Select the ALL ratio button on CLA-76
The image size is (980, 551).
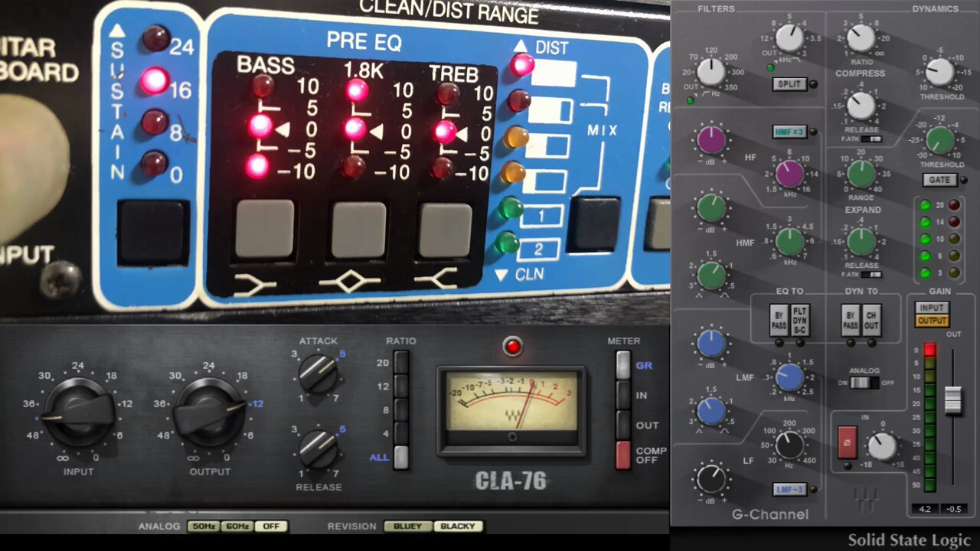coord(401,457)
